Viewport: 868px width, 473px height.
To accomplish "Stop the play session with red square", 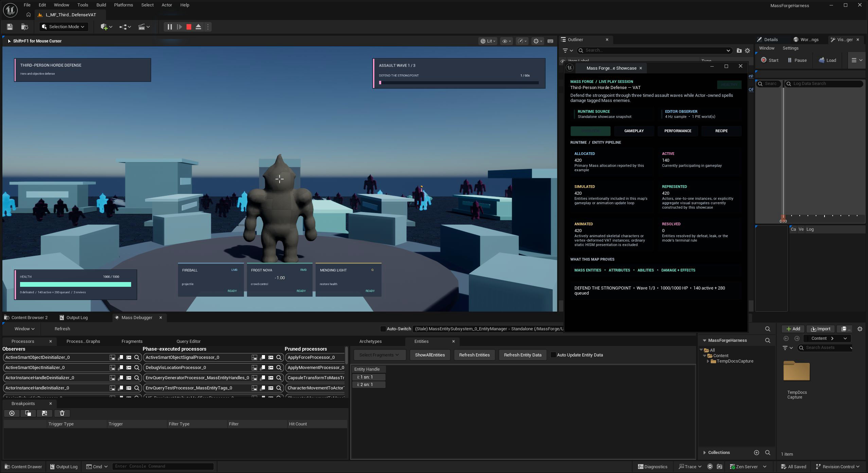I will [x=189, y=27].
